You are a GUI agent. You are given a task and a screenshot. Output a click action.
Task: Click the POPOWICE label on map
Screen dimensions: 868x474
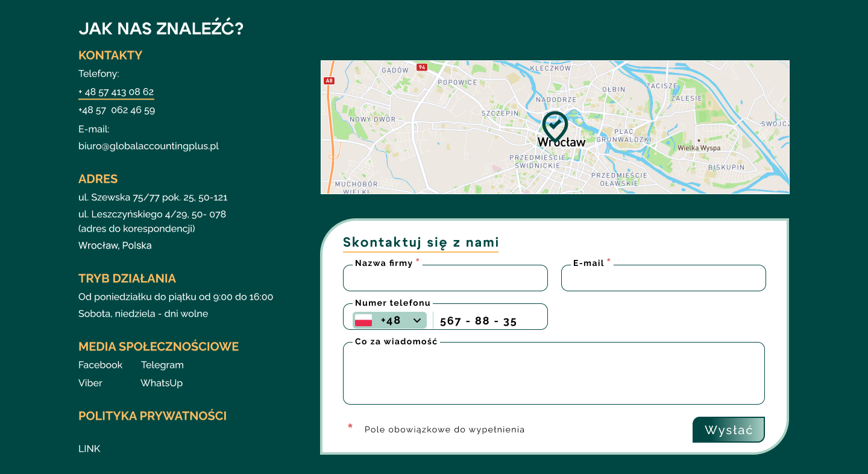pyautogui.click(x=458, y=83)
